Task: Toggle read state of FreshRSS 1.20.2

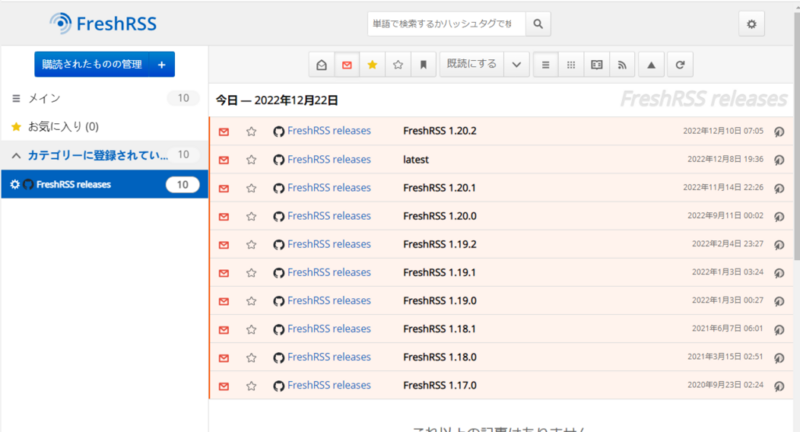Action: (x=223, y=132)
